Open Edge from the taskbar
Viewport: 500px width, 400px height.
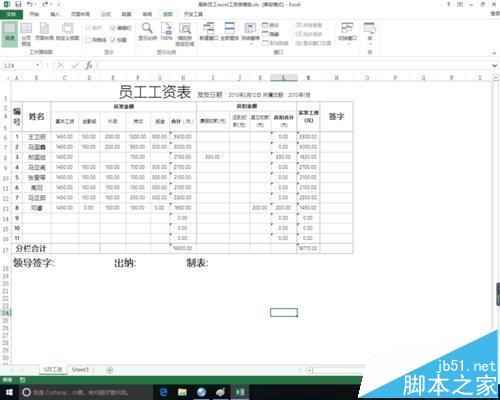click(163, 392)
